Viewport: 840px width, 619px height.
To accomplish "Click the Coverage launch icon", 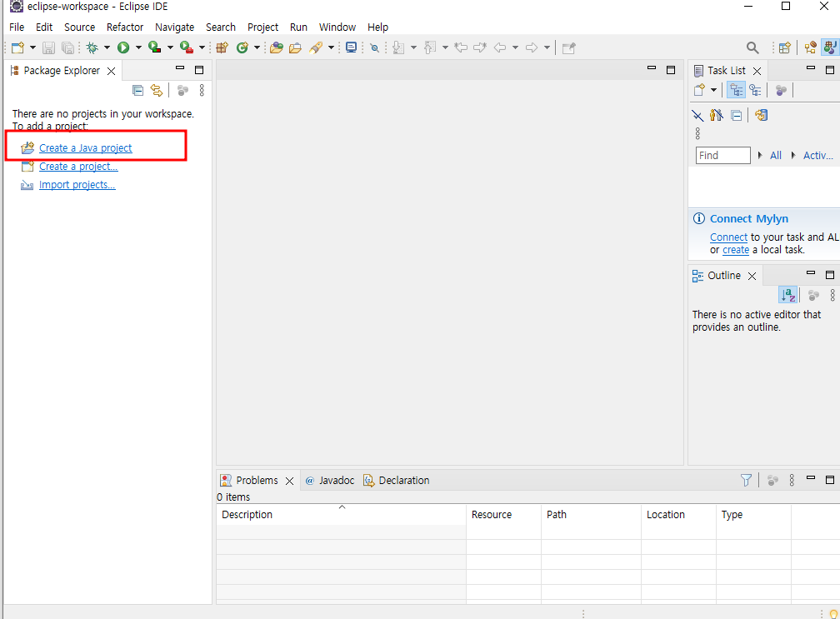I will [x=155, y=47].
